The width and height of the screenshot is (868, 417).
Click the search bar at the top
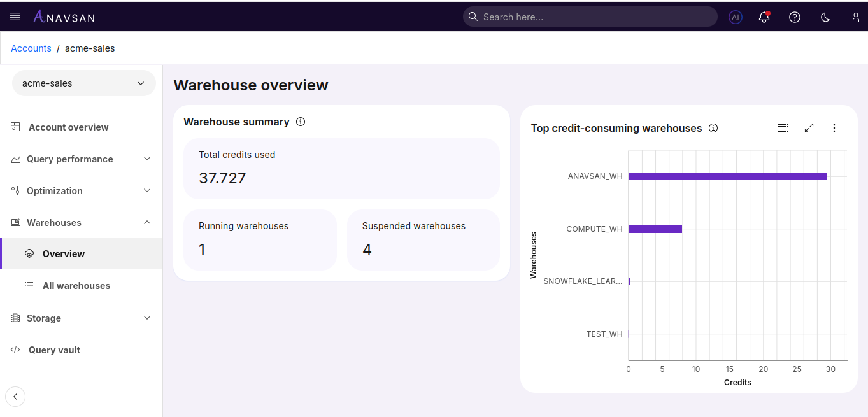(x=590, y=17)
